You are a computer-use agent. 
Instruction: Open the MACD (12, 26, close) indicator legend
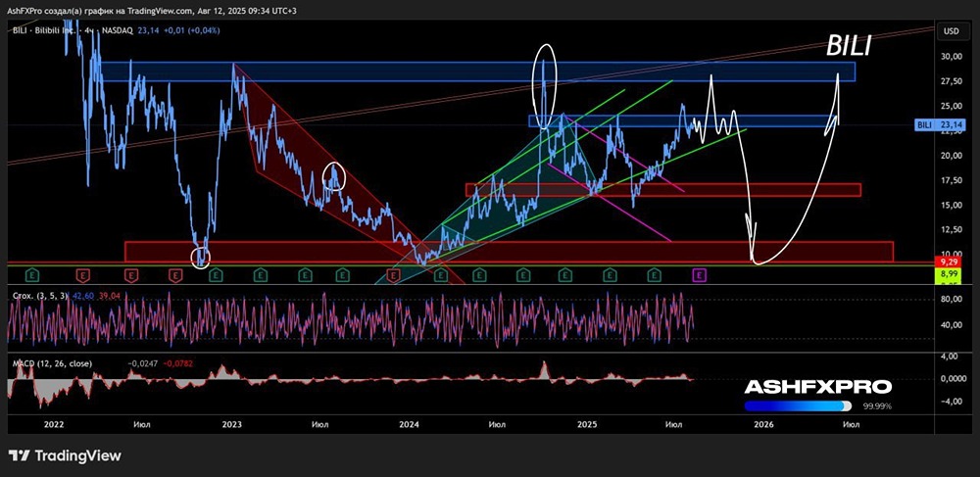[52, 362]
